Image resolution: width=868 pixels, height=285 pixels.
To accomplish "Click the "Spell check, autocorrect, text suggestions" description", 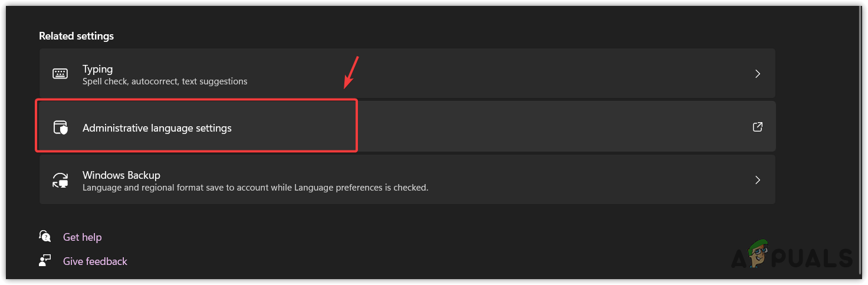I will [165, 81].
